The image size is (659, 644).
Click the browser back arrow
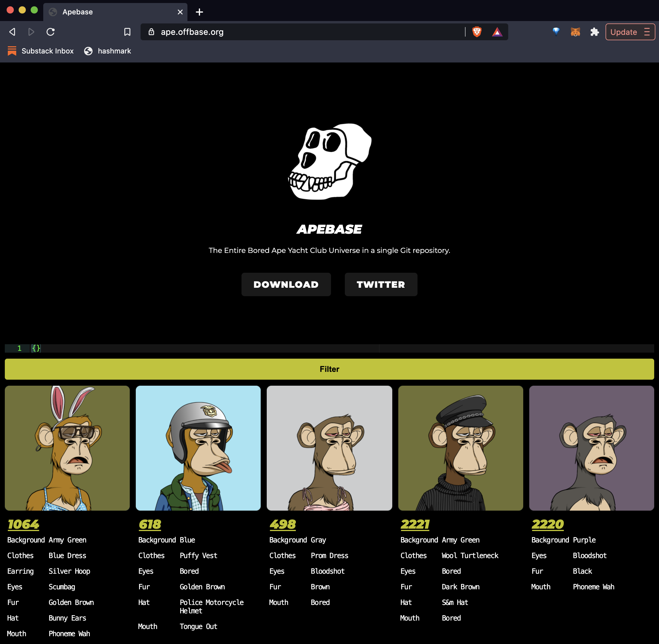13,32
